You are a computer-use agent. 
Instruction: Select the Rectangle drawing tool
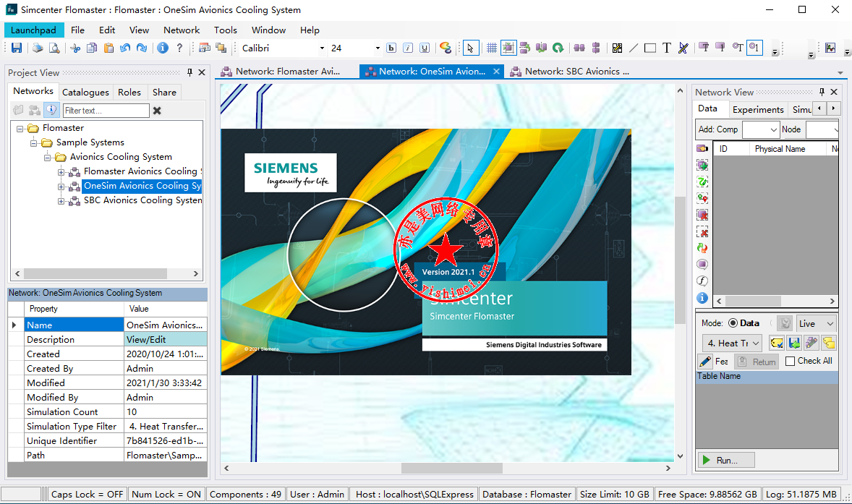coord(650,48)
